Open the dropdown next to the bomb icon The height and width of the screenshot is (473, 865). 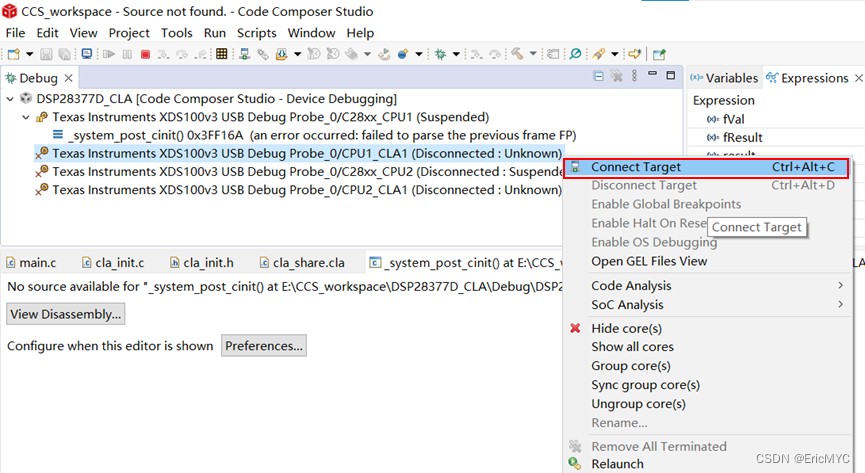(x=419, y=54)
